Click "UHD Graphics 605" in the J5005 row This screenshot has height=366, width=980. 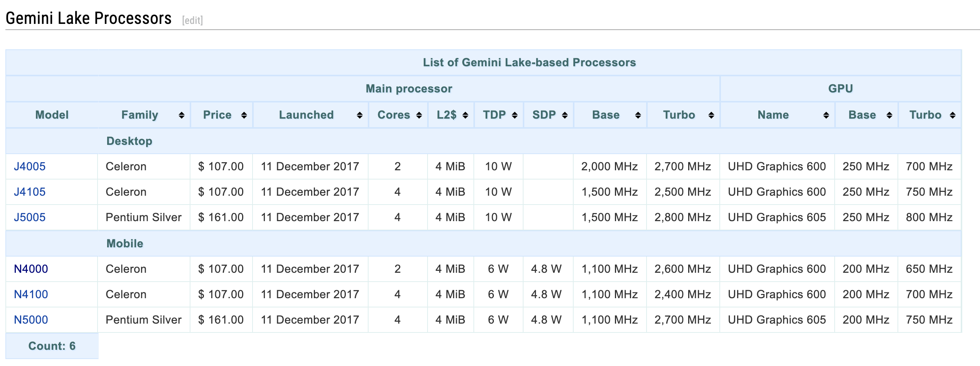click(x=777, y=217)
